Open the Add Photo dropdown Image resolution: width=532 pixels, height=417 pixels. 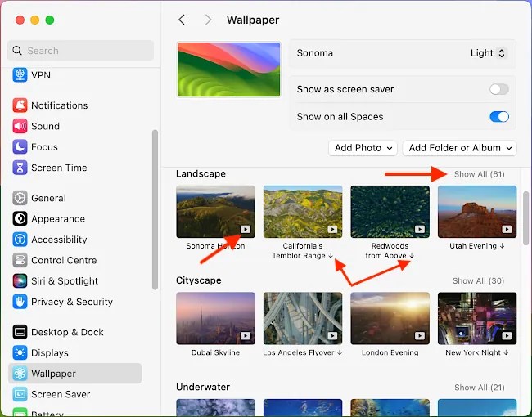point(363,148)
